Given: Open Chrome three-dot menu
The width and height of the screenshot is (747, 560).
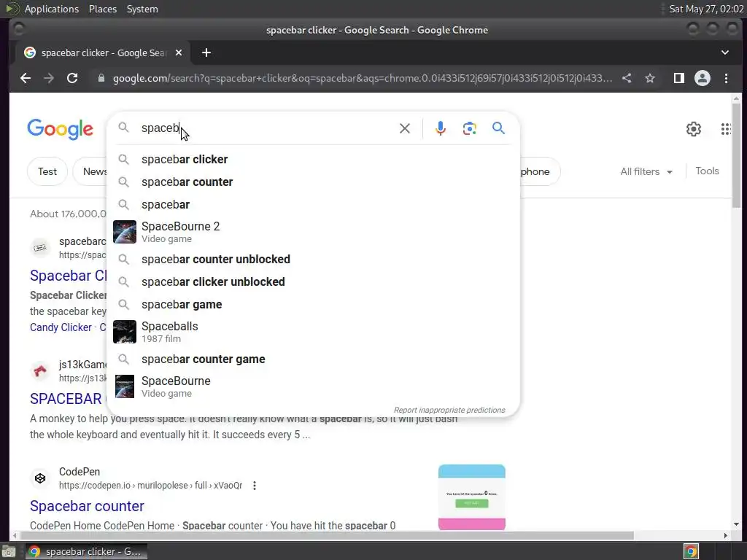Looking at the screenshot, I should pyautogui.click(x=726, y=78).
